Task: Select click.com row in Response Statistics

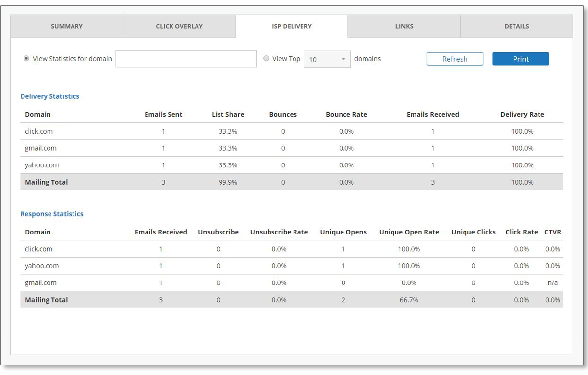Action: 292,249
